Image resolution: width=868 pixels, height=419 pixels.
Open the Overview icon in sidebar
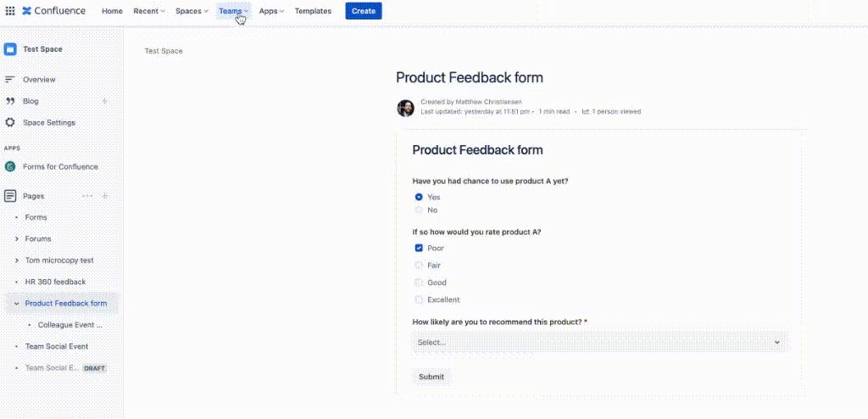tap(10, 80)
